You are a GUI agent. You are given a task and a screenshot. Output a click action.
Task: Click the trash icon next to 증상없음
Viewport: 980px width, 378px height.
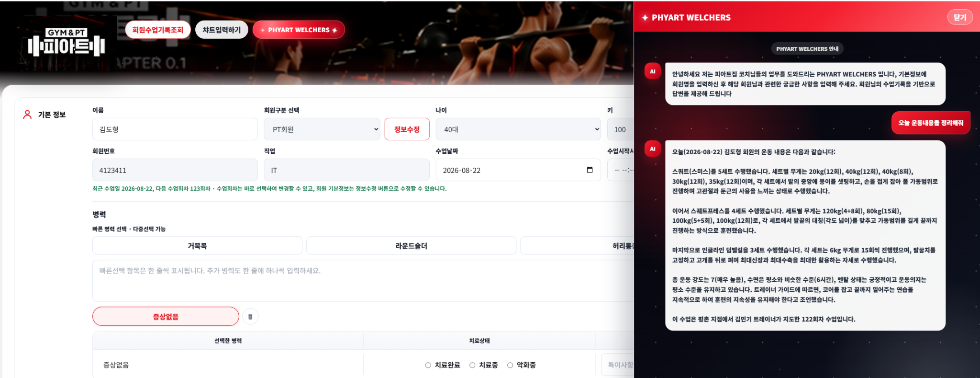coord(250,317)
